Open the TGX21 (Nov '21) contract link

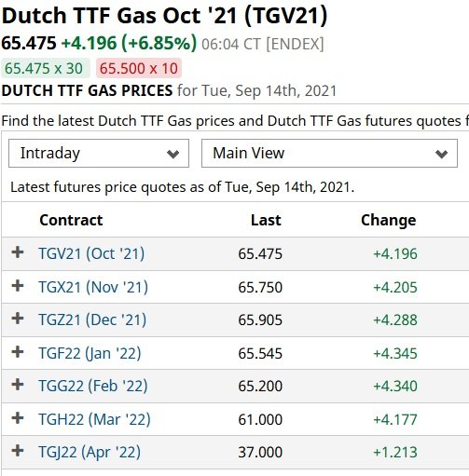point(93,287)
